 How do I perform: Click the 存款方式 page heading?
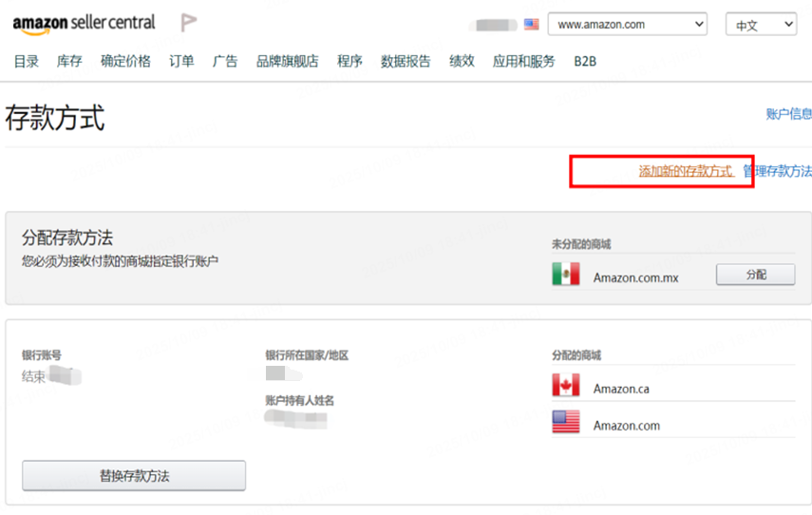pos(55,118)
